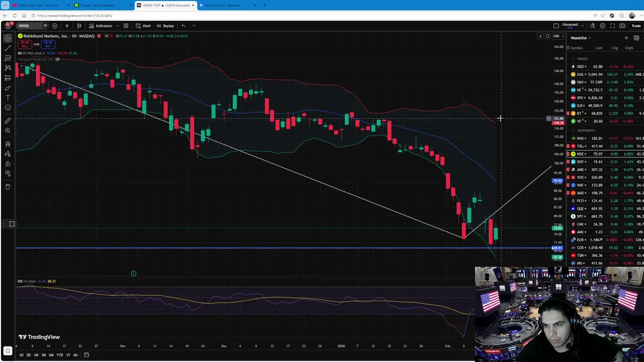
Task: Open candlestick chart style menu
Action: click(79, 26)
